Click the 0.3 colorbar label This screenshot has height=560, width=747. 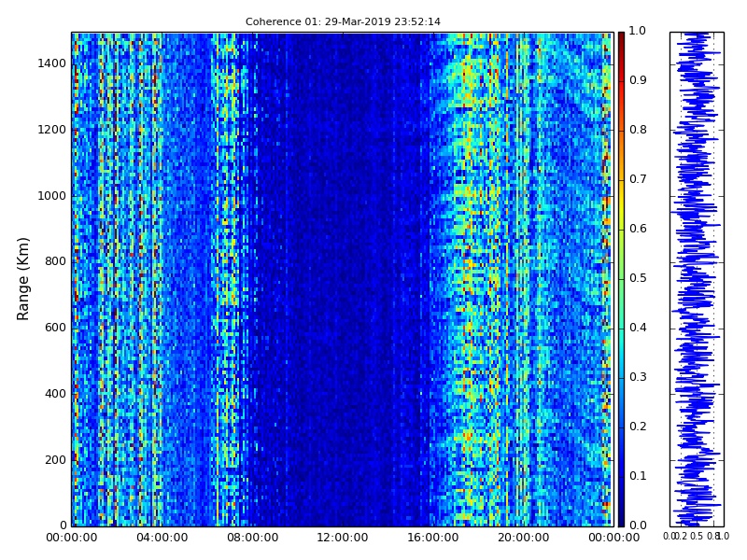(638, 377)
